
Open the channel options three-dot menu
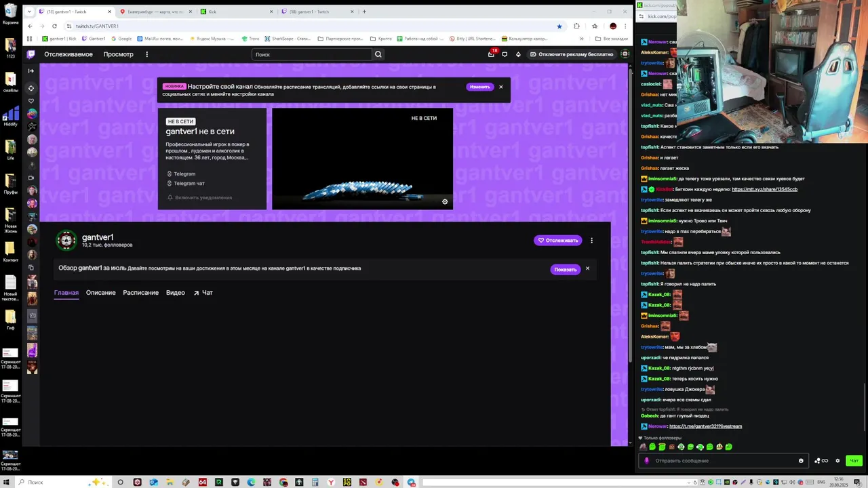pyautogui.click(x=591, y=240)
